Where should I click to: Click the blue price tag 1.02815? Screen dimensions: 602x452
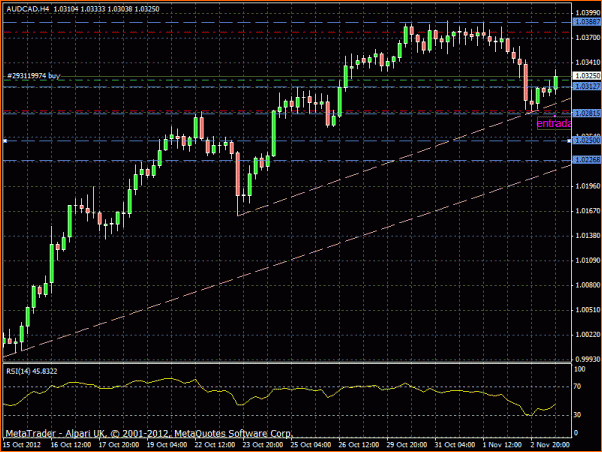587,113
